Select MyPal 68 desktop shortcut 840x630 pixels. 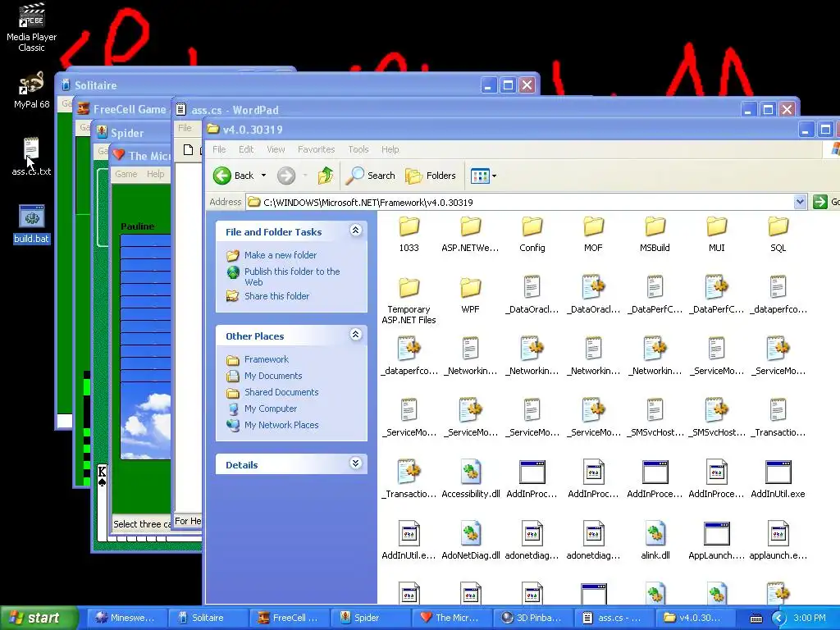tap(32, 90)
